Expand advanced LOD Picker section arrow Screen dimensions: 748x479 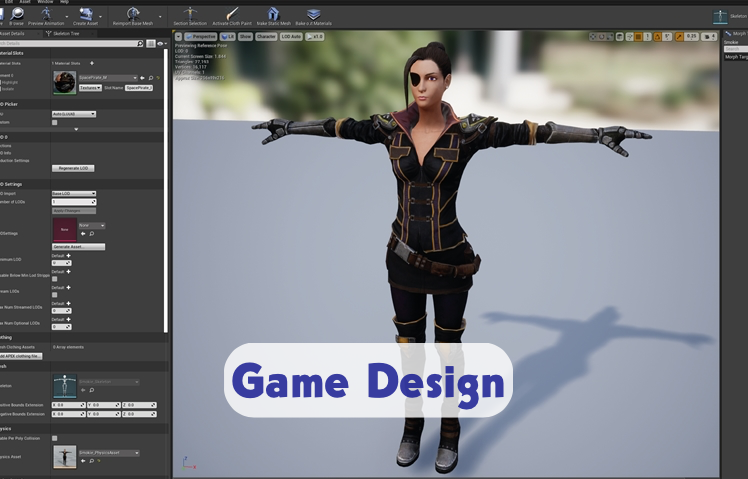tap(76, 129)
